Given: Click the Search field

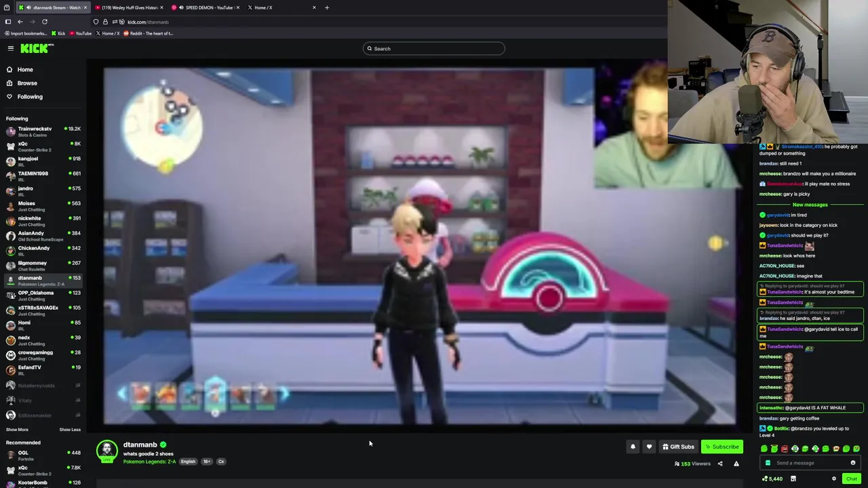Looking at the screenshot, I should (x=434, y=48).
